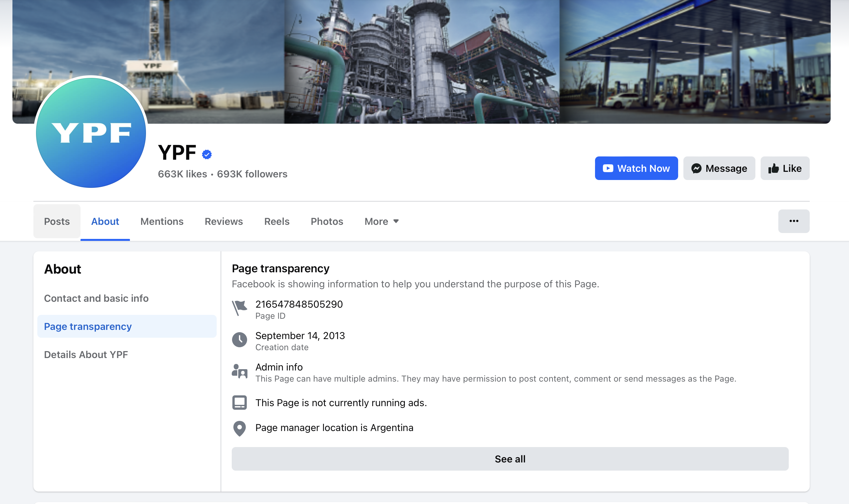Click the Watch Now button
849x504 pixels.
coord(636,168)
